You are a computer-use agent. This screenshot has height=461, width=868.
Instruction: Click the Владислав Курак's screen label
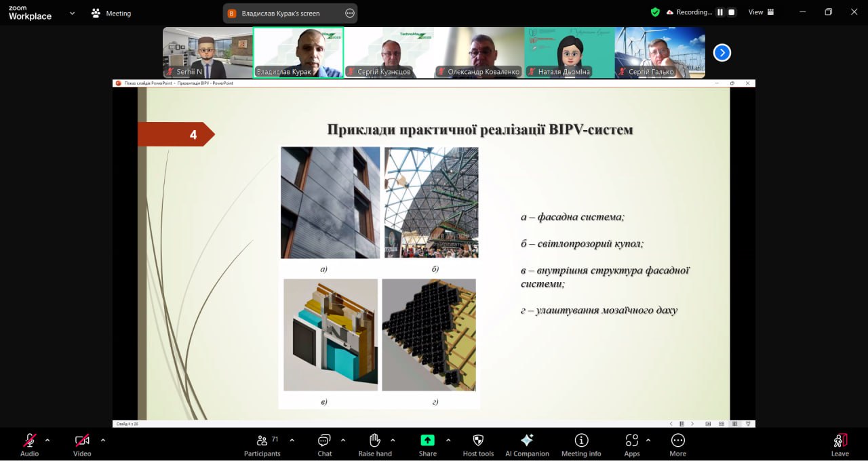coord(281,14)
